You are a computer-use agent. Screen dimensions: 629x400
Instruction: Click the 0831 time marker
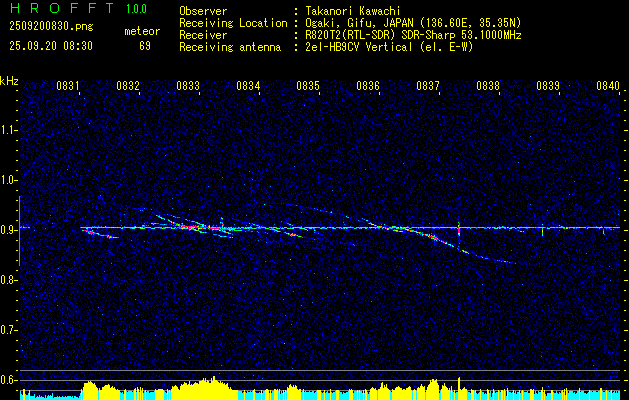click(67, 85)
